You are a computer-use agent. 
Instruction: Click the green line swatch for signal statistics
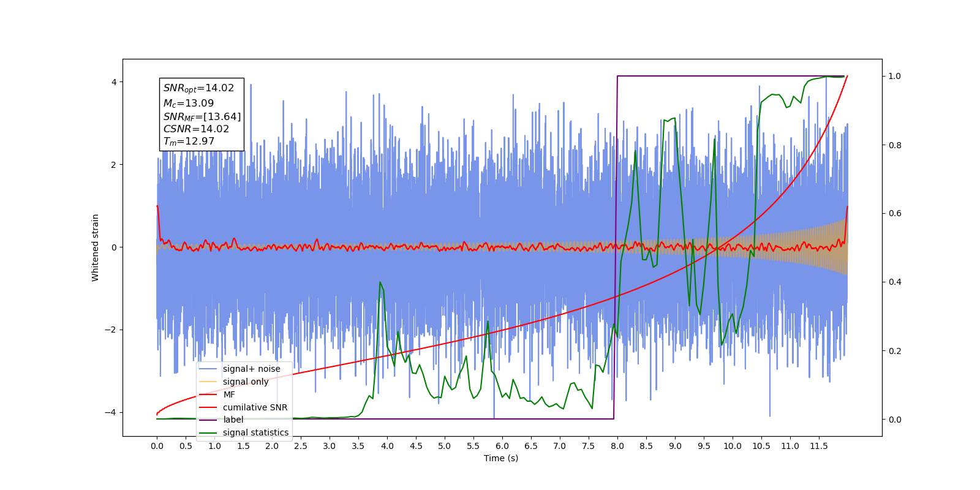[208, 432]
